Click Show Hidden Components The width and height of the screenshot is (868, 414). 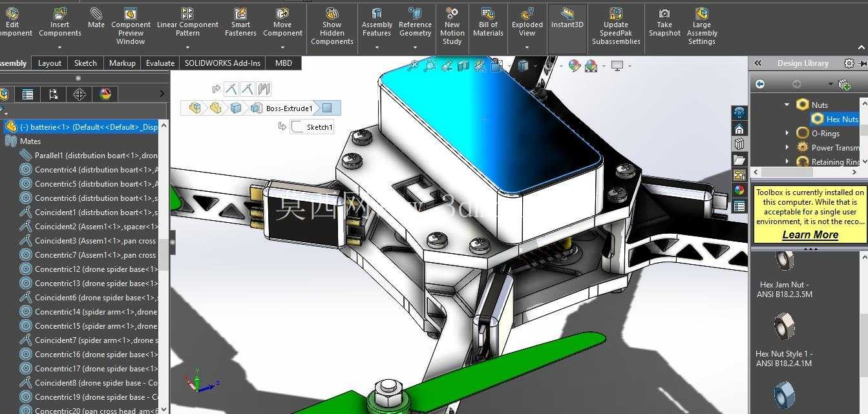click(x=332, y=26)
